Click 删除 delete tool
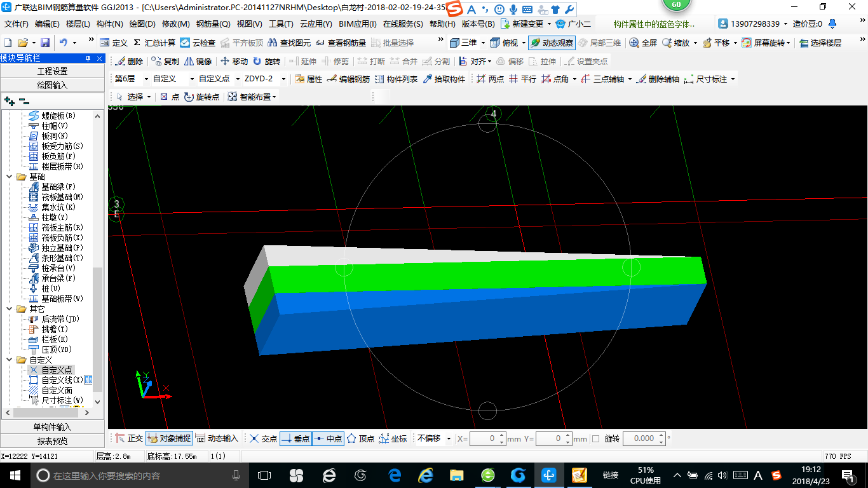868x488 pixels. click(x=129, y=61)
